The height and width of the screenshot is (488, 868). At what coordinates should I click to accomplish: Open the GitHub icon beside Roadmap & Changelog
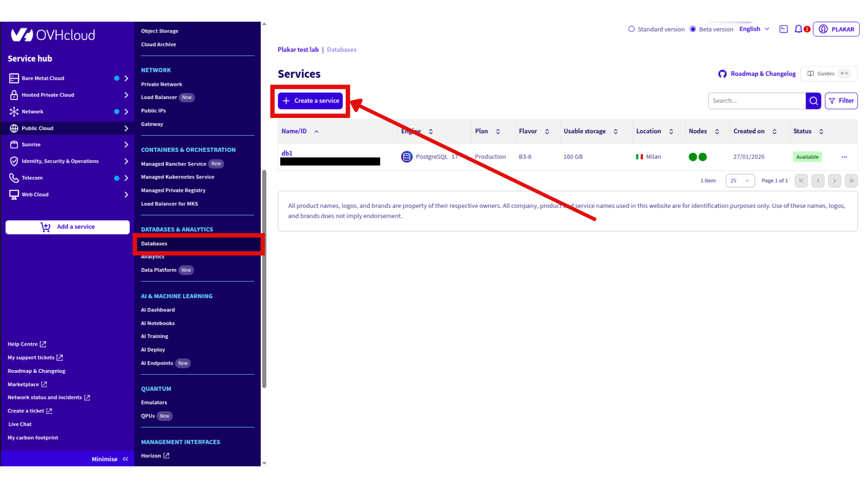pyautogui.click(x=722, y=74)
